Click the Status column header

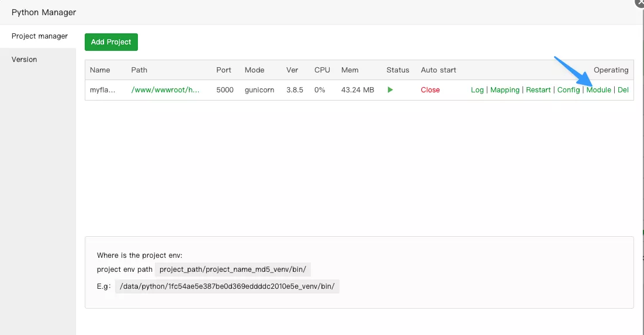click(x=397, y=70)
